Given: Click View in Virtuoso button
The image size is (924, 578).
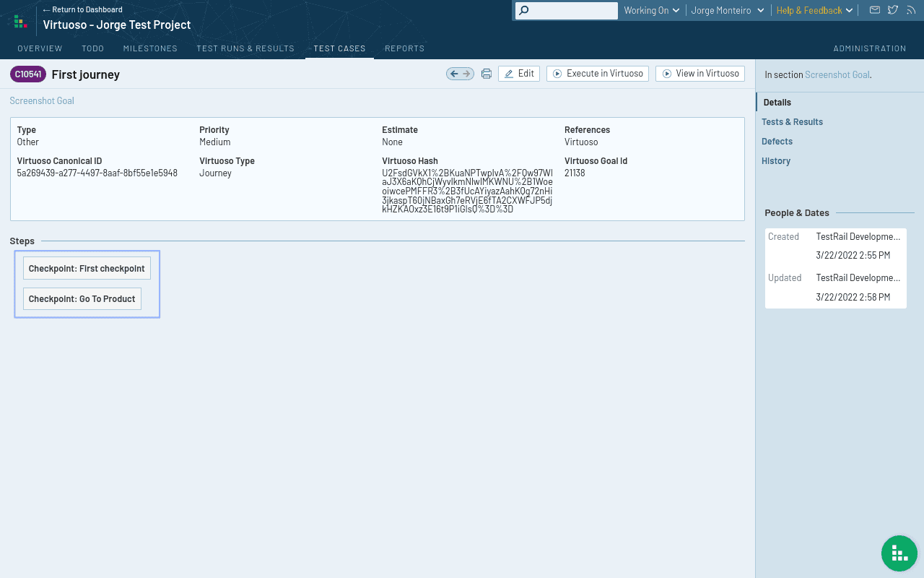Looking at the screenshot, I should [x=700, y=74].
